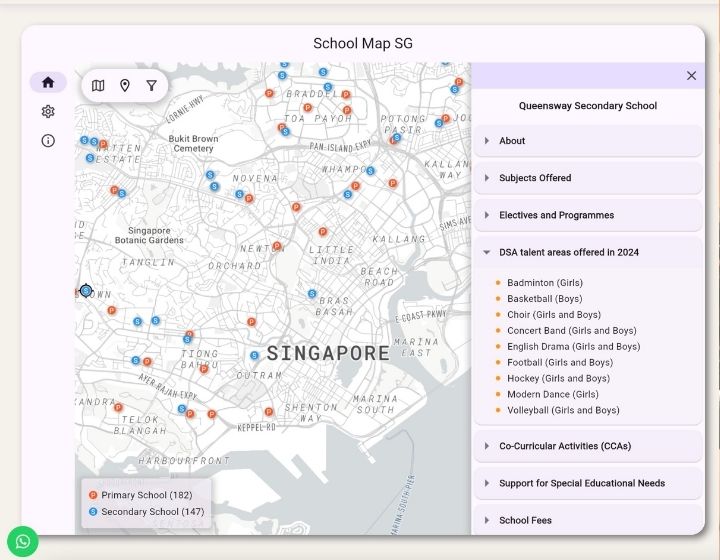Click Football (Girls and Boys) item
Image resolution: width=720 pixels, height=560 pixels.
pos(560,363)
